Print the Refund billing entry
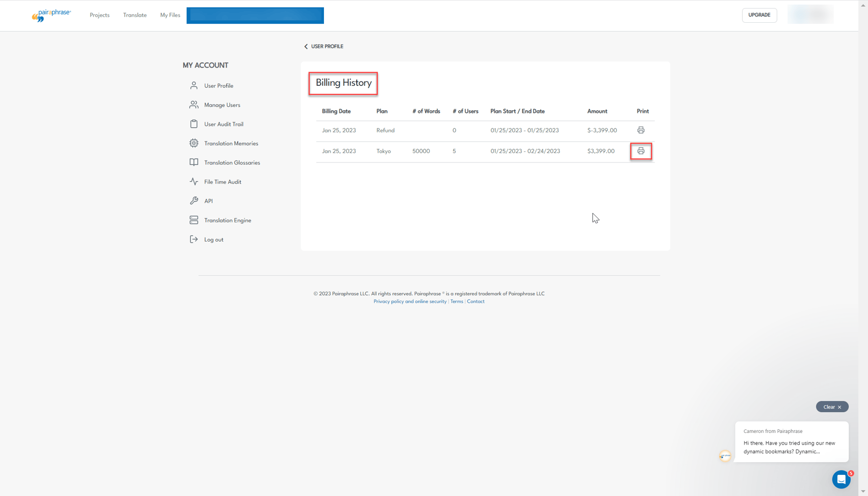The image size is (868, 496). 641,130
